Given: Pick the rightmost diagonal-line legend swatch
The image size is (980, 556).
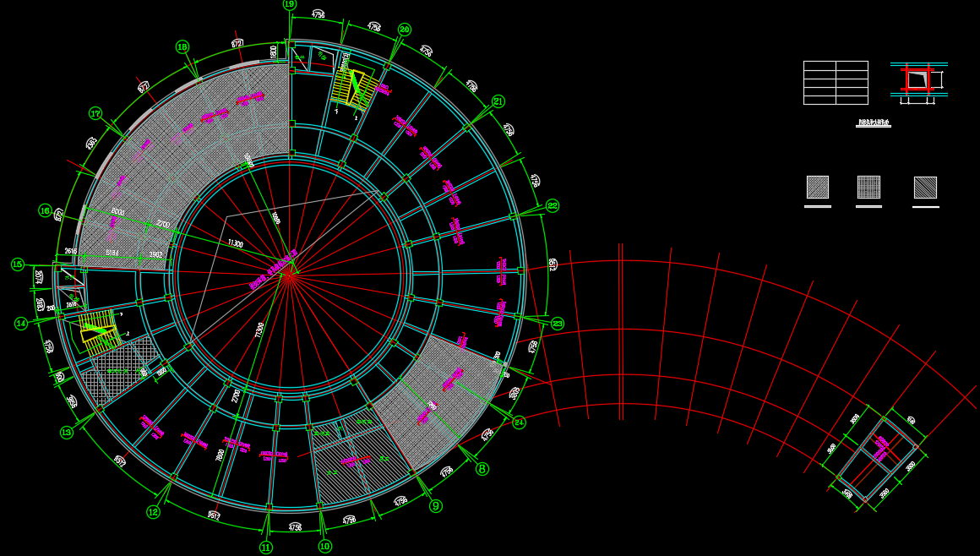Looking at the screenshot, I should [925, 187].
